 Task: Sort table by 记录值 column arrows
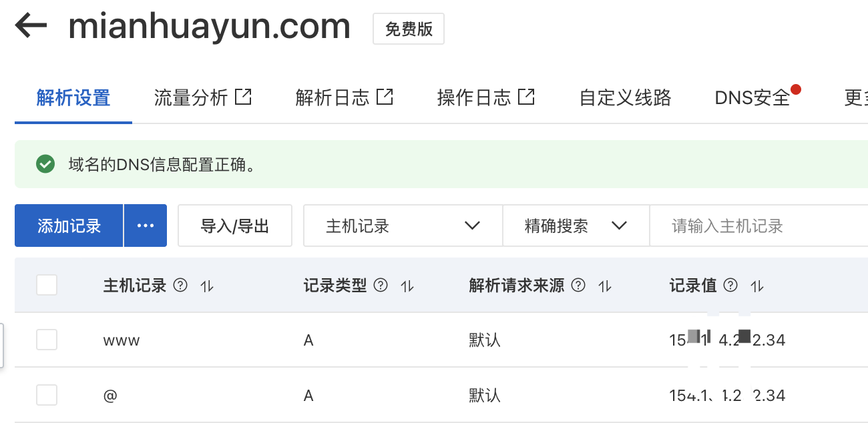757,286
